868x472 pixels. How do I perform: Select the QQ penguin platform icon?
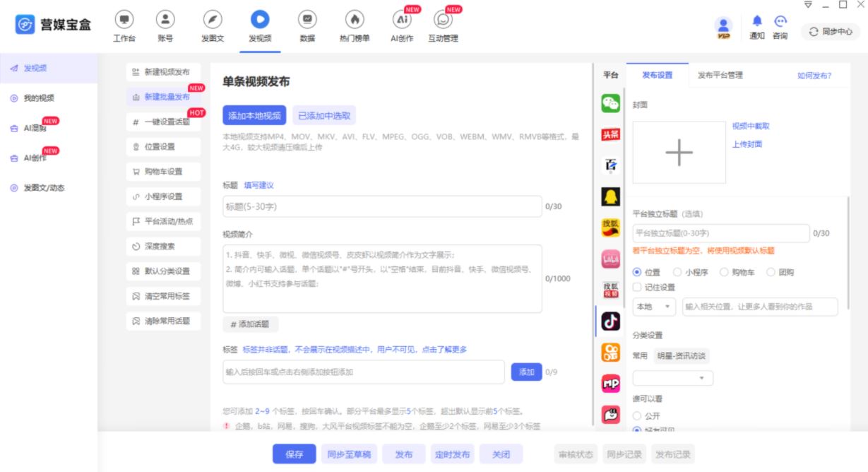pos(610,197)
